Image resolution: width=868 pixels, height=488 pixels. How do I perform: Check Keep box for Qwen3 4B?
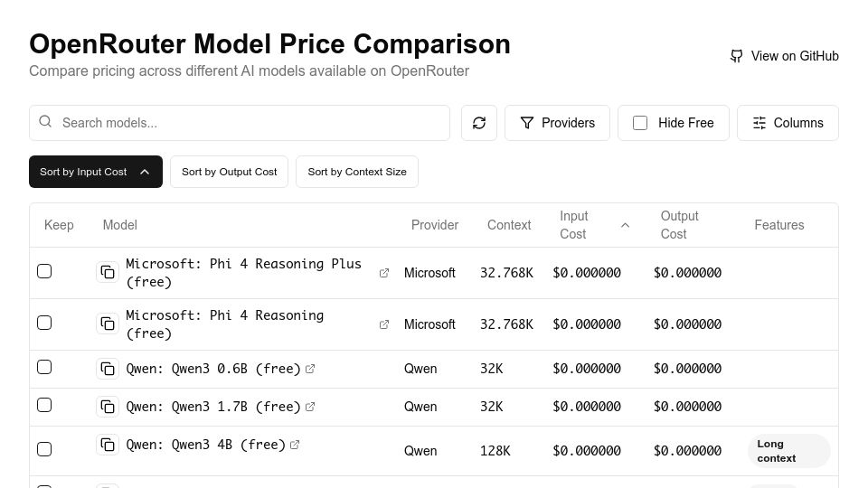44,449
